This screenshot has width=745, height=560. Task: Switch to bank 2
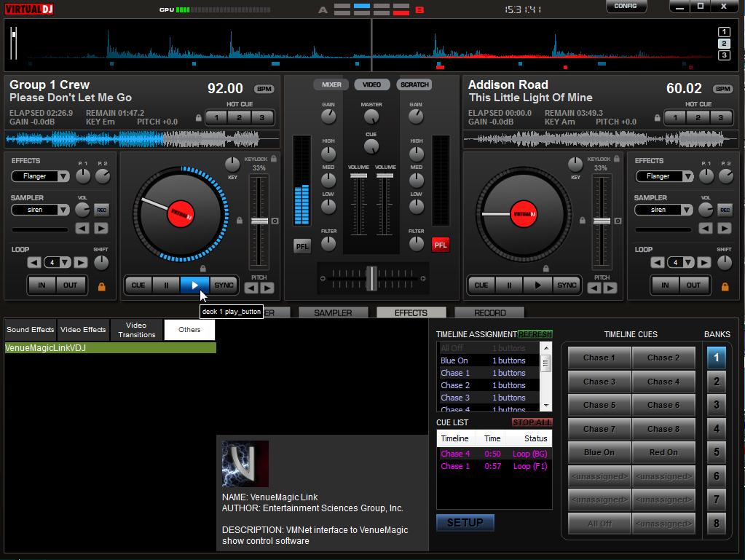(x=716, y=381)
